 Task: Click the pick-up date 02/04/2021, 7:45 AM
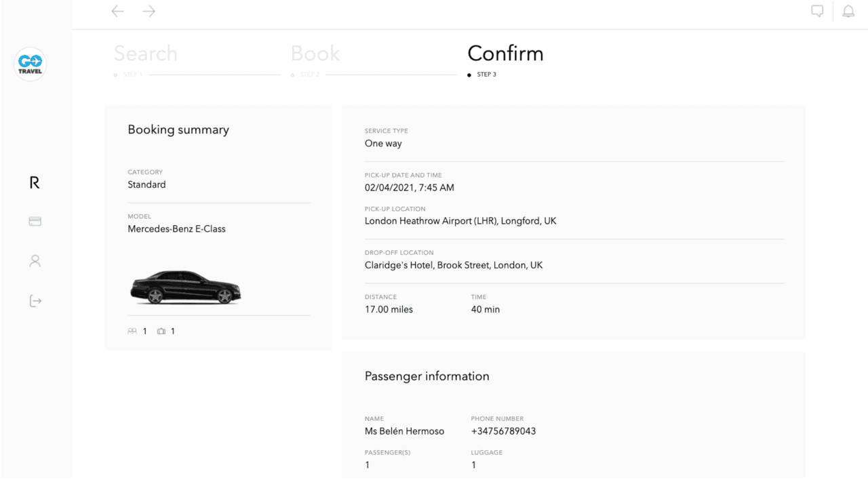(410, 187)
